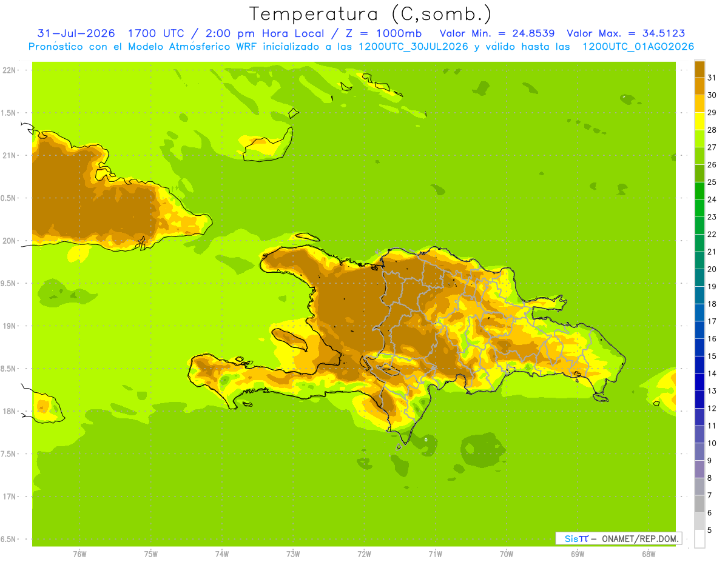Viewport: 728px width, 562px height.
Task: Click the 'Valor Min. = 24.8539' readout
Action: [497, 33]
